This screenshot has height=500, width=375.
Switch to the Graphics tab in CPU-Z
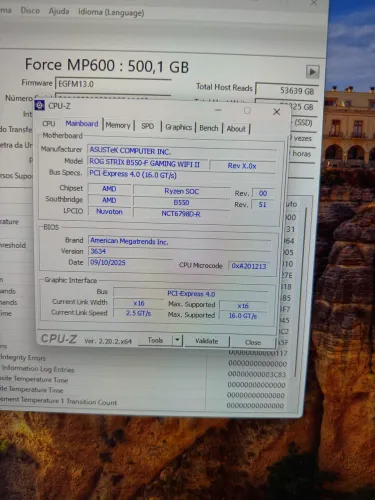point(178,127)
